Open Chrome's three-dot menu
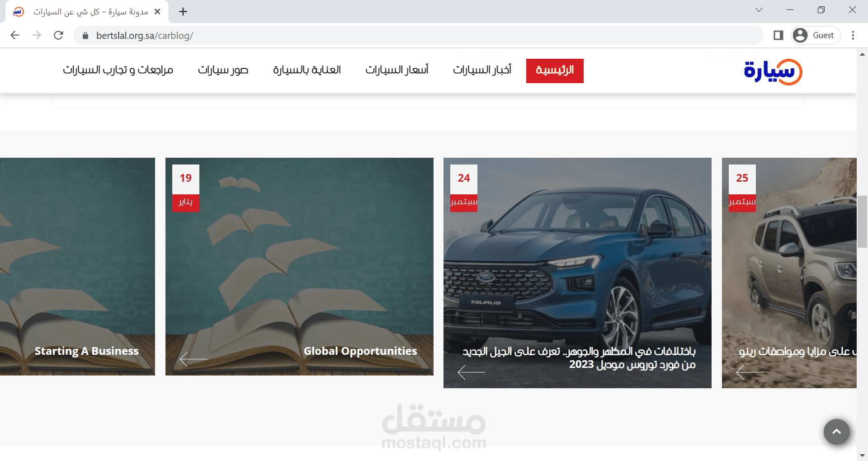 tap(853, 35)
